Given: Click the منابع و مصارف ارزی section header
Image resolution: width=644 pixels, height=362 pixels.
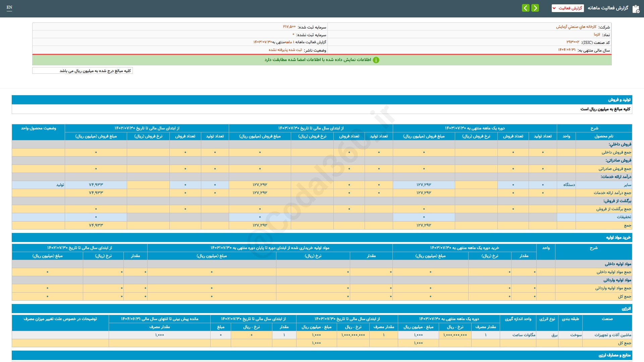Looking at the screenshot, I should (614, 355).
